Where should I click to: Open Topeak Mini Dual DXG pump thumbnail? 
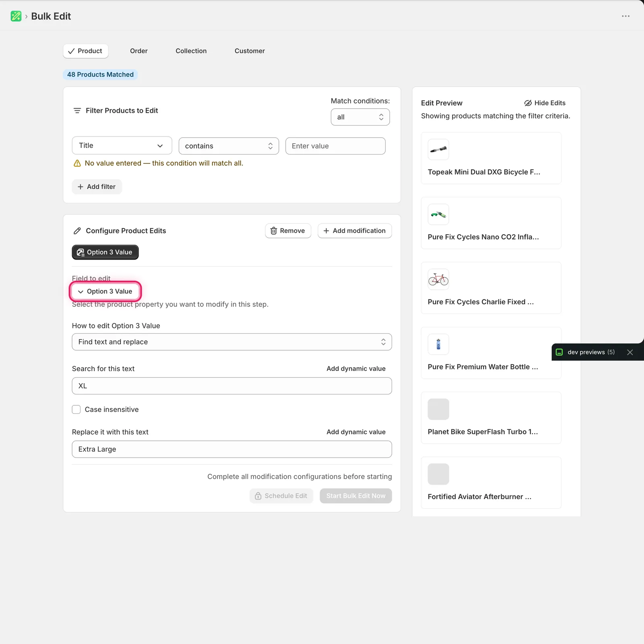pyautogui.click(x=438, y=149)
